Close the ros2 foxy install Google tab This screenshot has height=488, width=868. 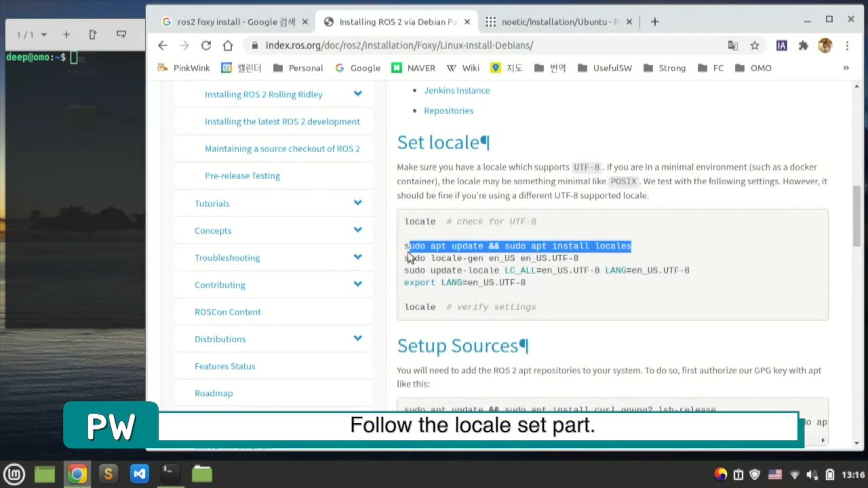[305, 22]
